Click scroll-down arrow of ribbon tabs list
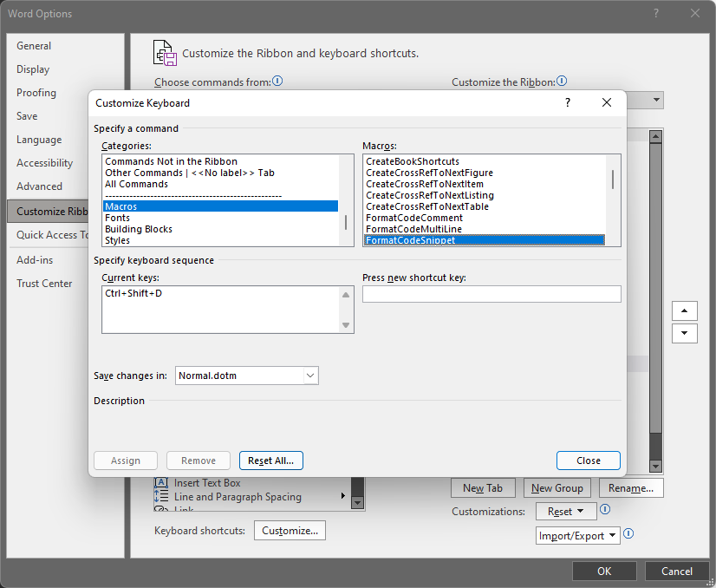This screenshot has width=716, height=588. coord(655,467)
